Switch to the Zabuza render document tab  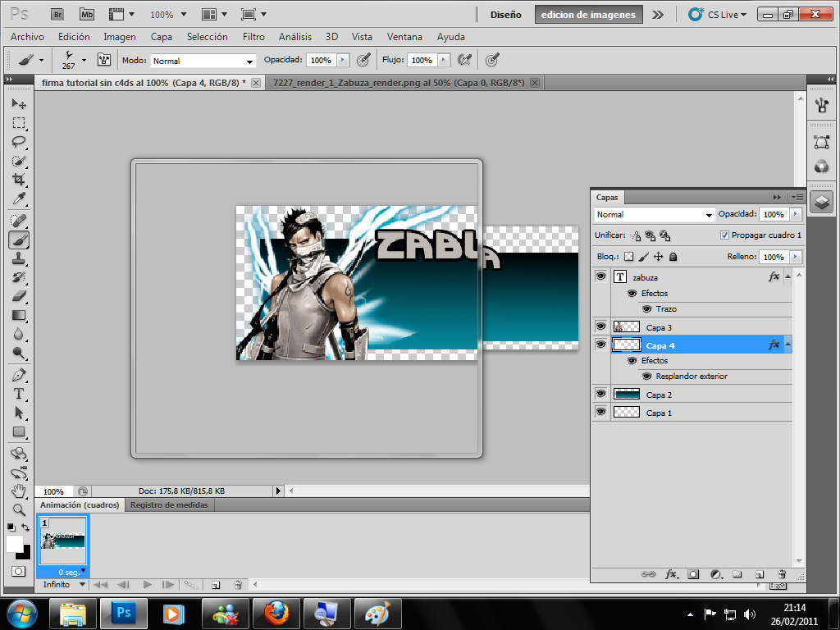point(399,83)
